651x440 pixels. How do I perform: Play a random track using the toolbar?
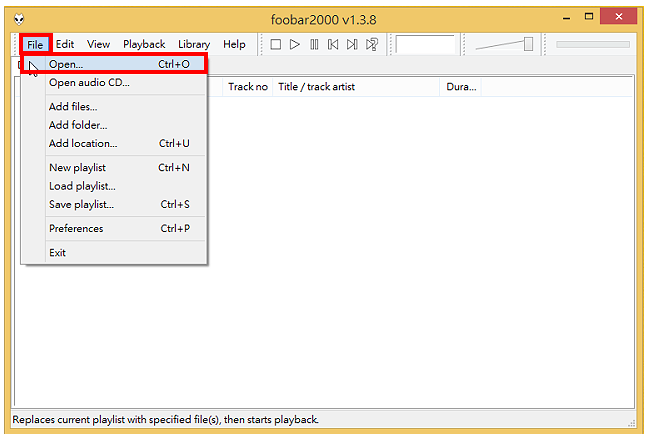pyautogui.click(x=372, y=44)
